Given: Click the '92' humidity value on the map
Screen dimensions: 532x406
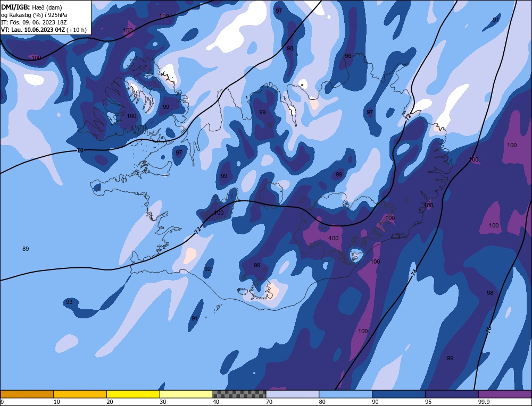Looking at the screenshot, I should click(207, 269).
